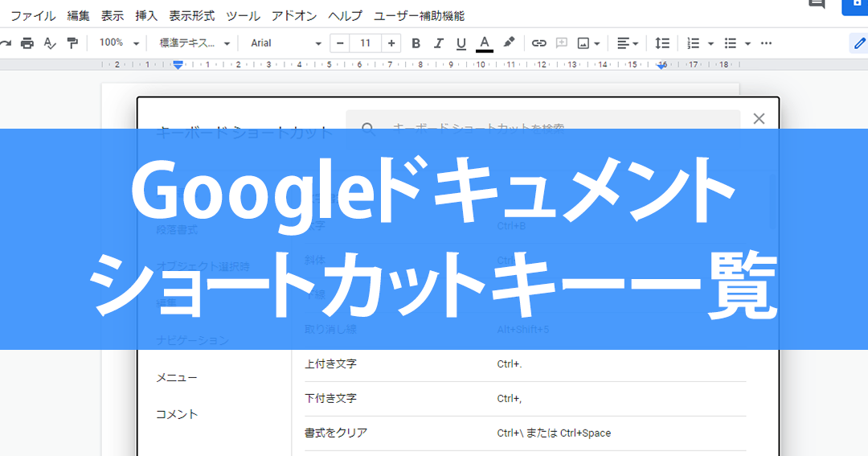This screenshot has width=868, height=456.
Task: Open the more options ellipsis
Action: [766, 43]
